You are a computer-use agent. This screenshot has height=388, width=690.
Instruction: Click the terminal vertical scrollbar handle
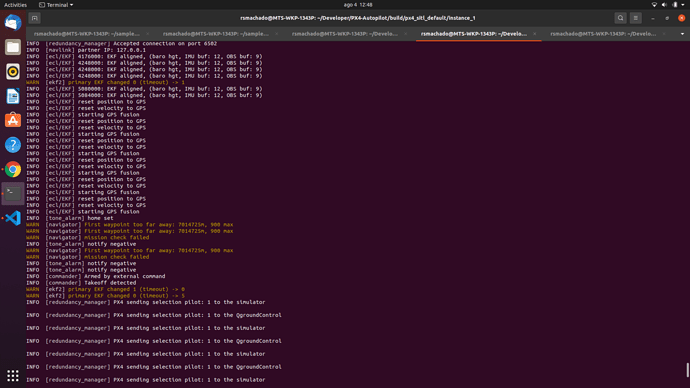(687, 370)
